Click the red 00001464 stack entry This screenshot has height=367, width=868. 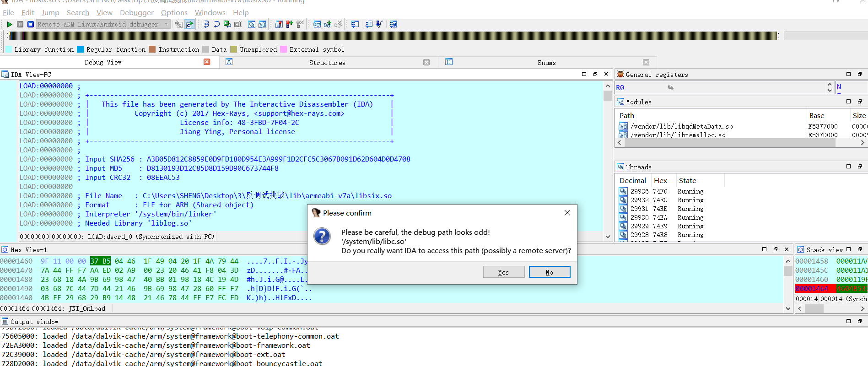[x=812, y=289]
